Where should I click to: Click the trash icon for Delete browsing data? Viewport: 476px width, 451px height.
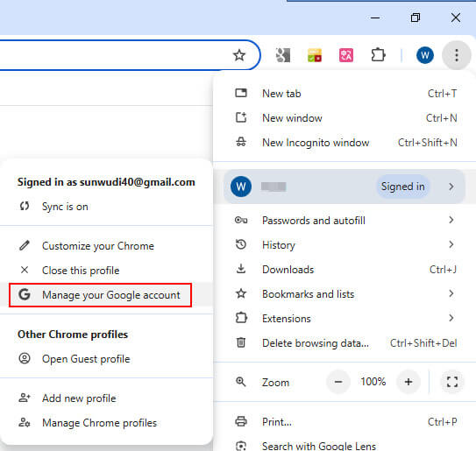pyautogui.click(x=241, y=342)
